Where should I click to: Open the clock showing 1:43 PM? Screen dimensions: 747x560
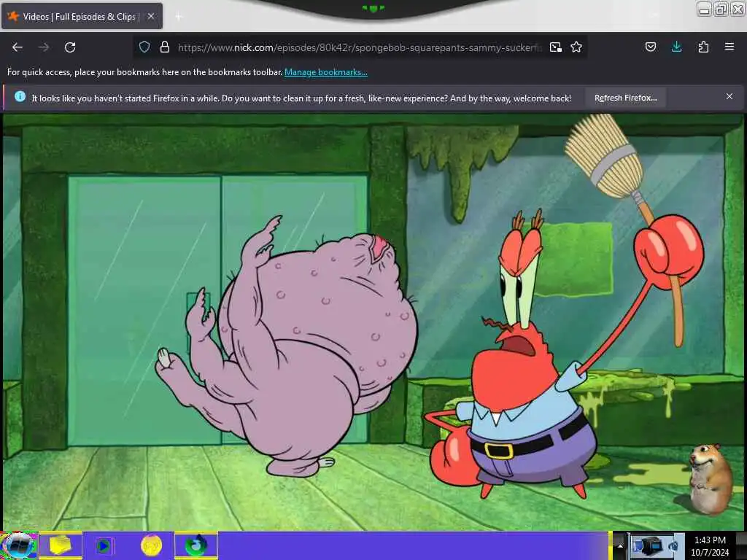(710, 546)
